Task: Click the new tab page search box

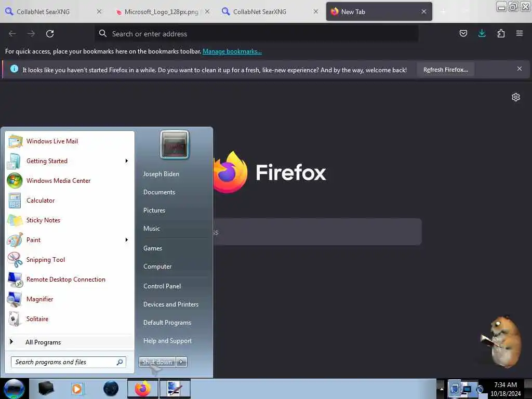Action: coord(317,232)
